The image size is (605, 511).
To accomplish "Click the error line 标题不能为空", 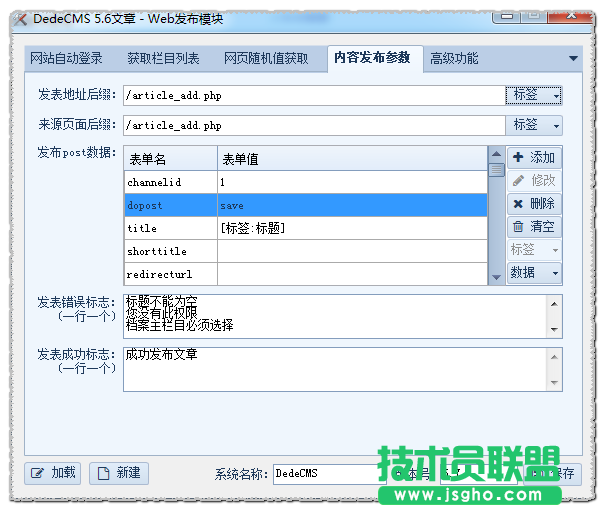I will click(162, 301).
